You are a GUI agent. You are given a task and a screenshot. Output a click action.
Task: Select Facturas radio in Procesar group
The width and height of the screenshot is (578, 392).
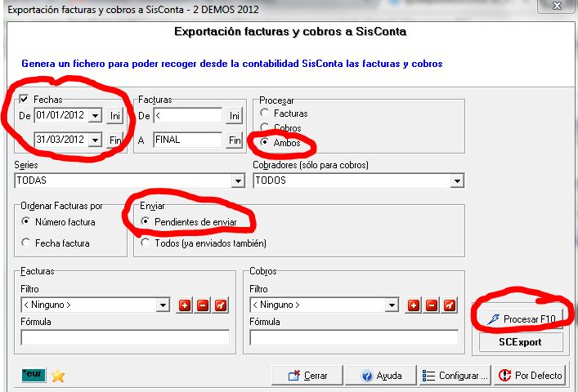264,113
